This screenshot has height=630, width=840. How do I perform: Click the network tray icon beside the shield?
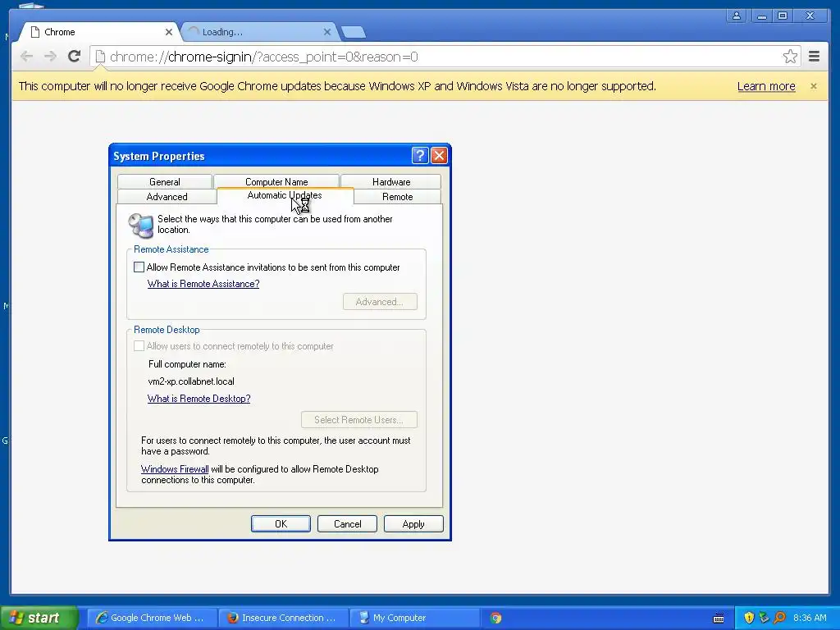pyautogui.click(x=764, y=618)
